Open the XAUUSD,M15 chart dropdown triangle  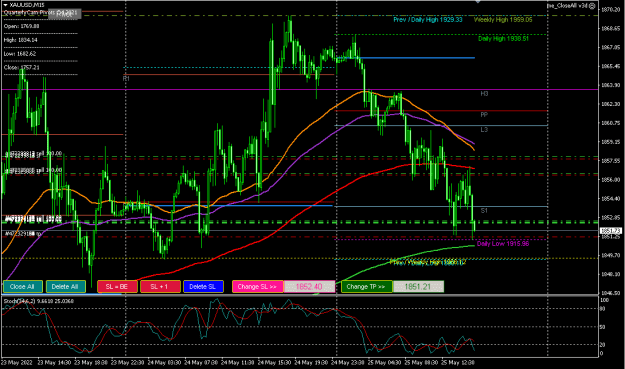(x=5, y=5)
